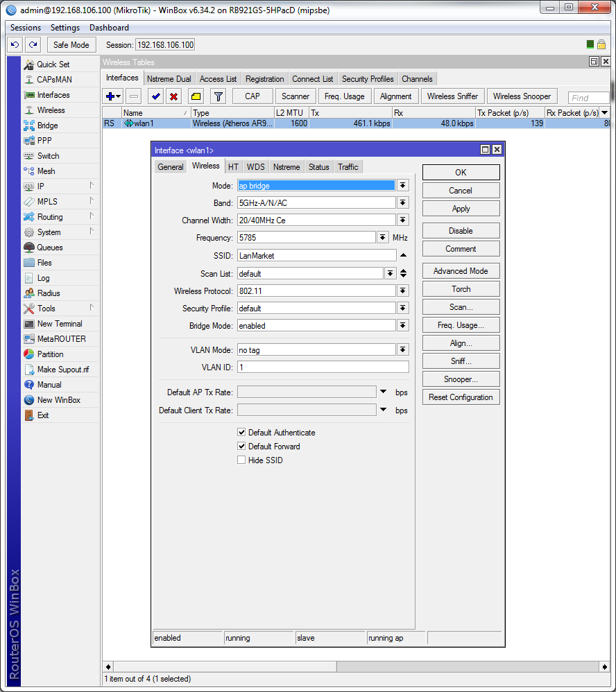Viewport: 616px width, 692px height.
Task: Switch to the WDS tab
Action: click(x=255, y=167)
